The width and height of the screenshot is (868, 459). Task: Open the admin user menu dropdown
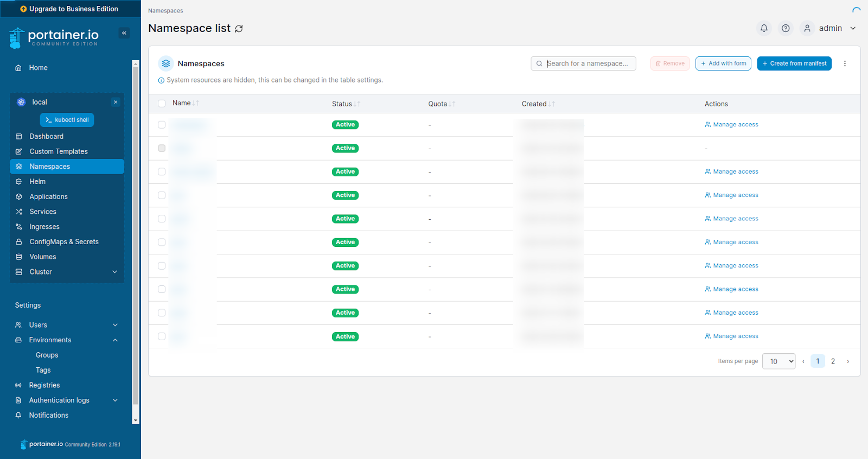pyautogui.click(x=830, y=28)
